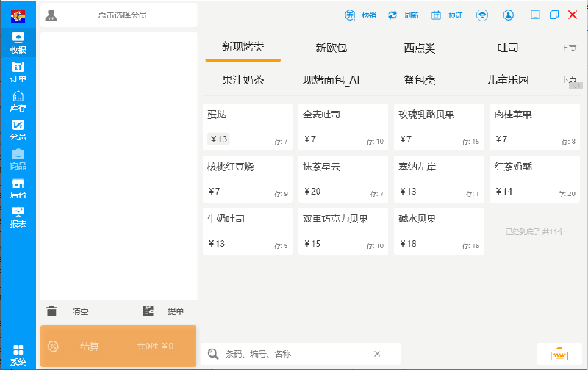Open the 系统 system grid icon
Screen dimensions: 588x370
pos(18,355)
